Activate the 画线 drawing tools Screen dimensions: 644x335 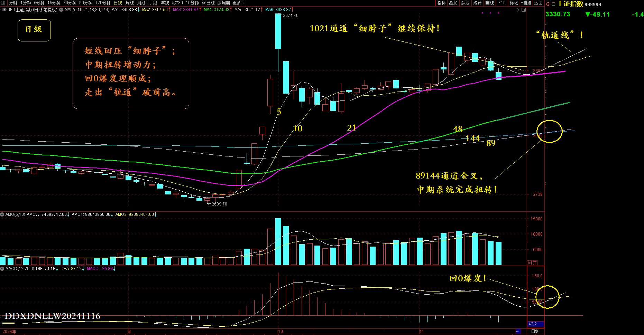(489, 3)
